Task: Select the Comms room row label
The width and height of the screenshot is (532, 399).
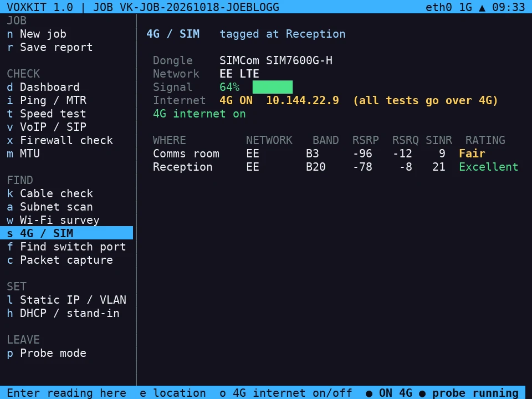Action: click(186, 154)
